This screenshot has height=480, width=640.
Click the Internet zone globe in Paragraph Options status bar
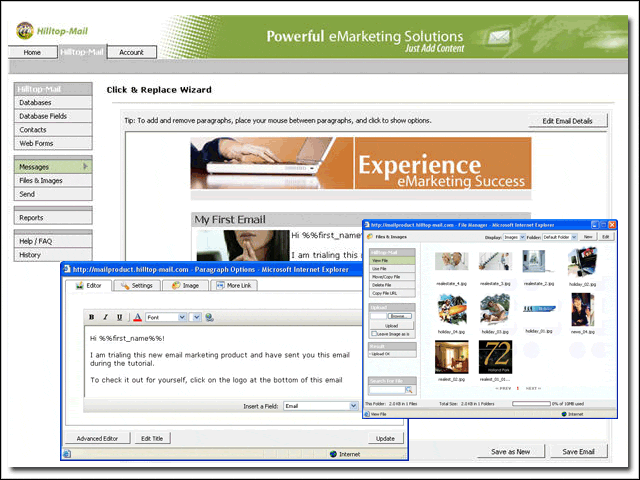[x=333, y=454]
